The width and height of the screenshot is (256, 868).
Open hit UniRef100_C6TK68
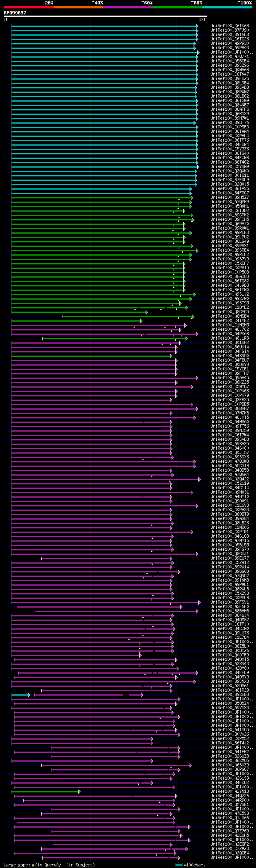click(230, 26)
